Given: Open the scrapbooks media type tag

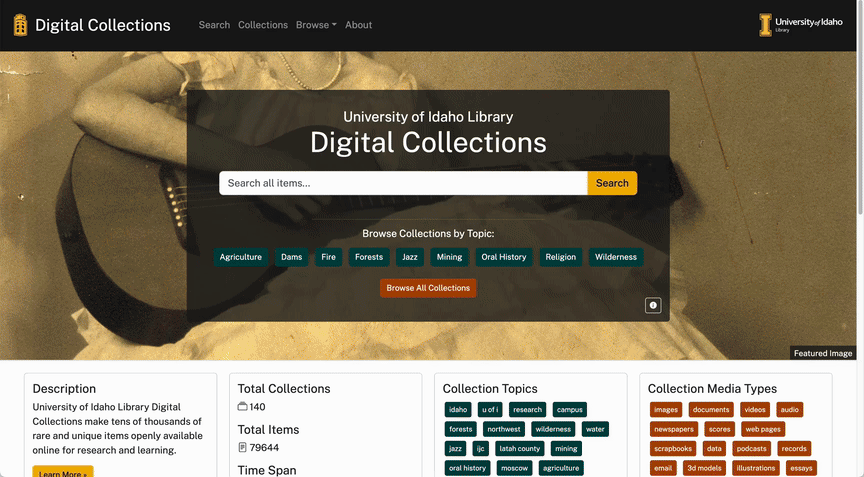Looking at the screenshot, I should (673, 449).
